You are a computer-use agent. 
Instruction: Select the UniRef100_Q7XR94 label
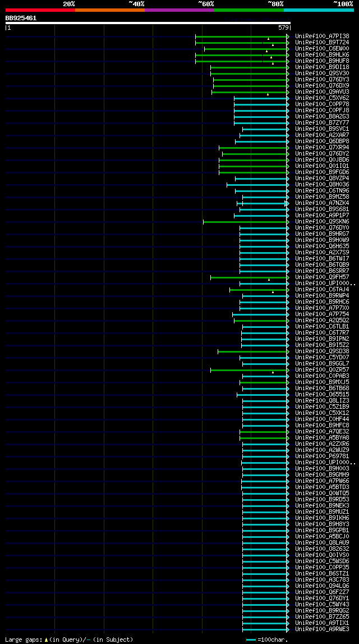click(x=322, y=148)
